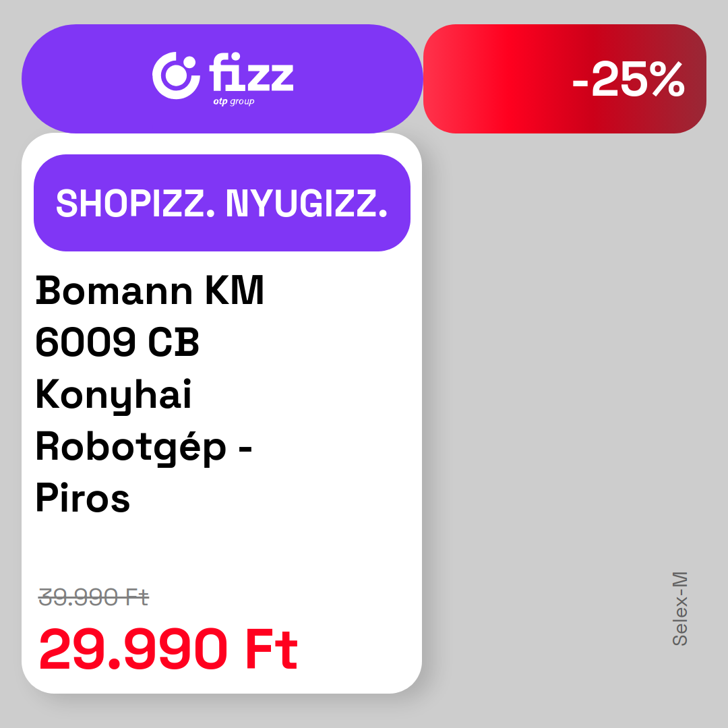The image size is (728, 728).
Task: Click the SHOPIZZ. word in banner
Action: [135, 203]
